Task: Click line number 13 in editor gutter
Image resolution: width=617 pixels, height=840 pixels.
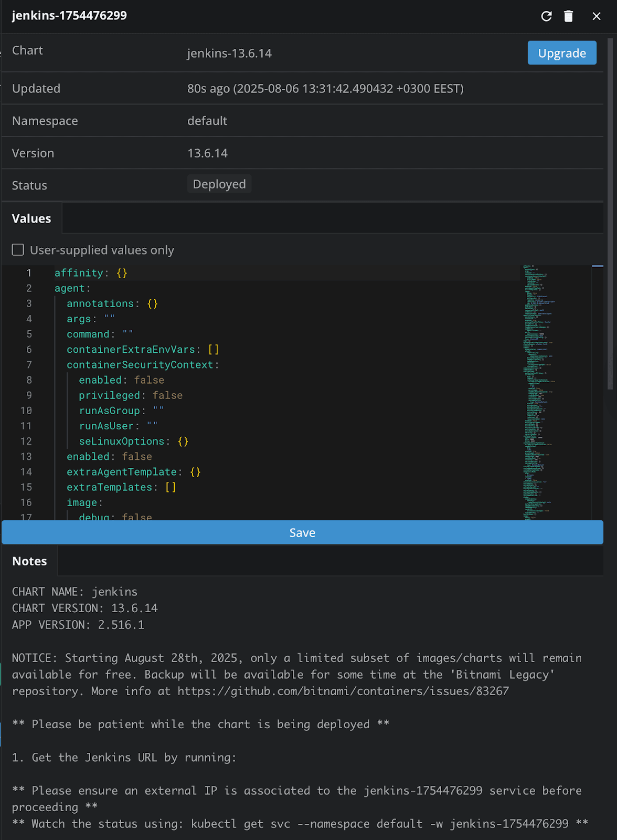Action: click(x=26, y=457)
